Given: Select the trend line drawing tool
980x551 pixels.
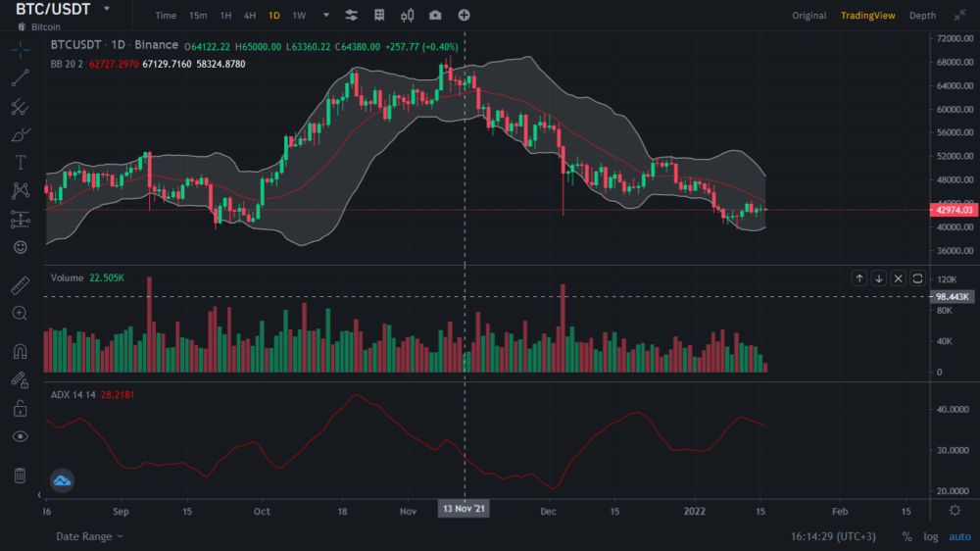Looking at the screenshot, I should 20,77.
